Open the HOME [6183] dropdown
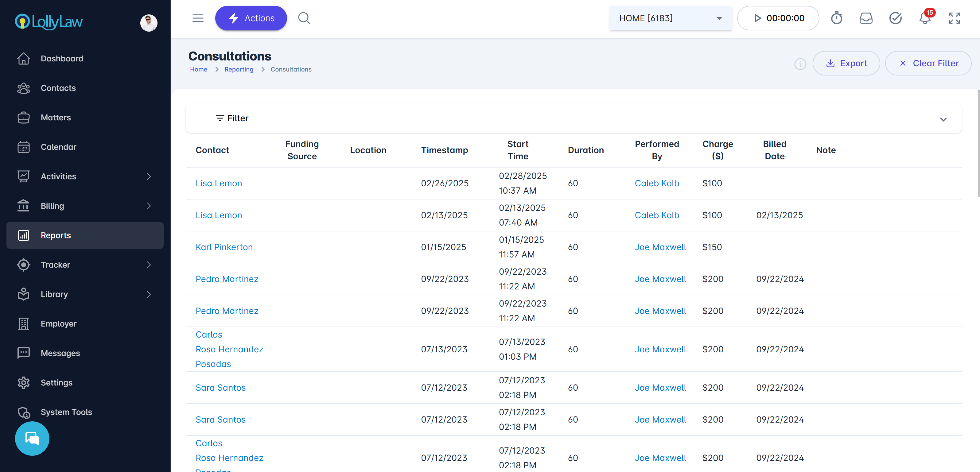 pyautogui.click(x=670, y=18)
